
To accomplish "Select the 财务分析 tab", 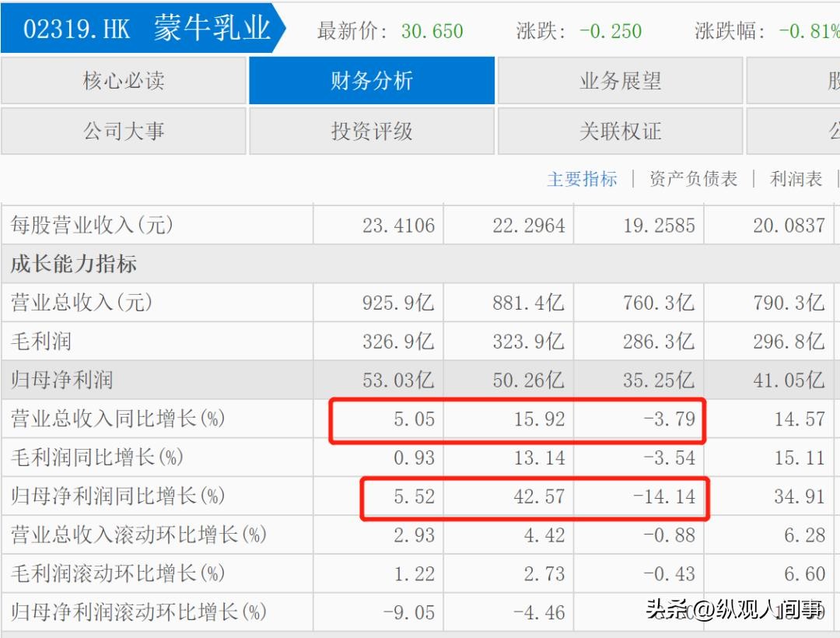I will [x=372, y=81].
